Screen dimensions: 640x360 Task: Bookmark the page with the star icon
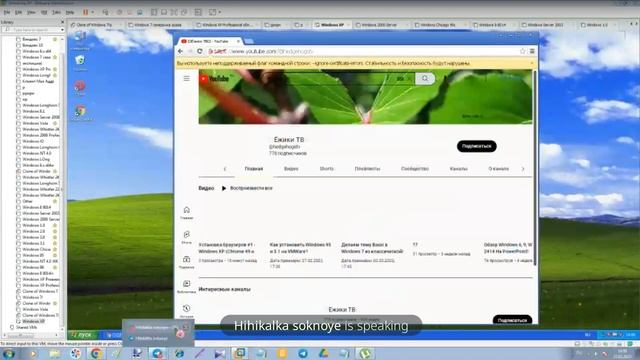(522, 51)
